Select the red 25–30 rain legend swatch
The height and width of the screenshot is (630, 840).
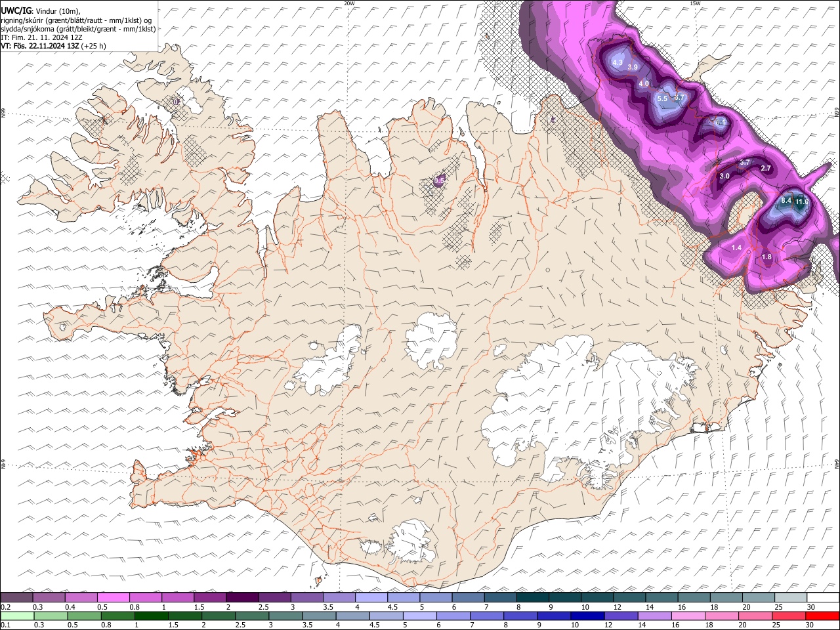pyautogui.click(x=789, y=616)
